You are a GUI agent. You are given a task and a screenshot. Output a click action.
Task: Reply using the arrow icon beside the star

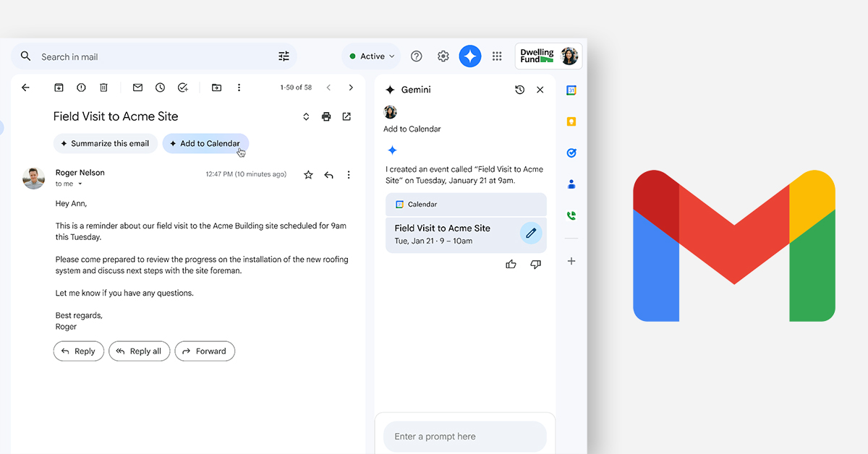point(328,175)
